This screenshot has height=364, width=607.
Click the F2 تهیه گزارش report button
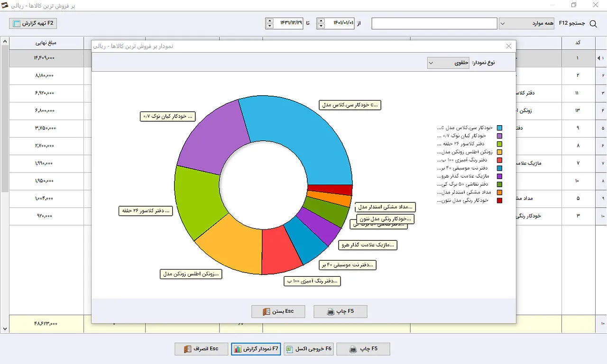33,23
